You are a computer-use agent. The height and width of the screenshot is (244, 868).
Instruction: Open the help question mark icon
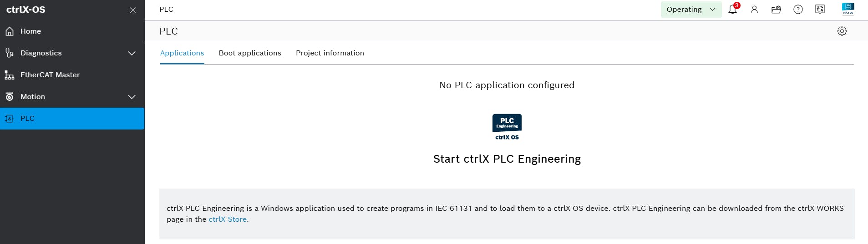click(798, 9)
